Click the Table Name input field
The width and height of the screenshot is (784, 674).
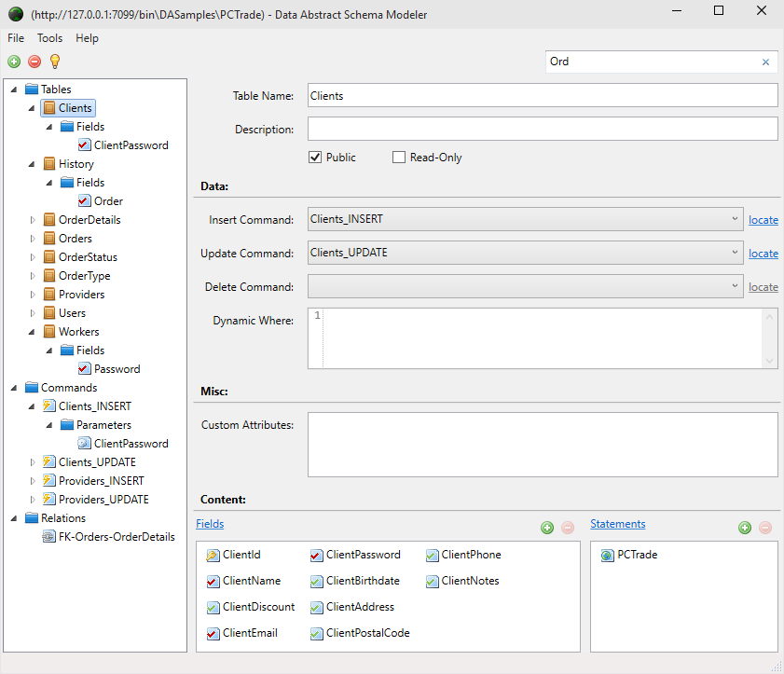[543, 95]
